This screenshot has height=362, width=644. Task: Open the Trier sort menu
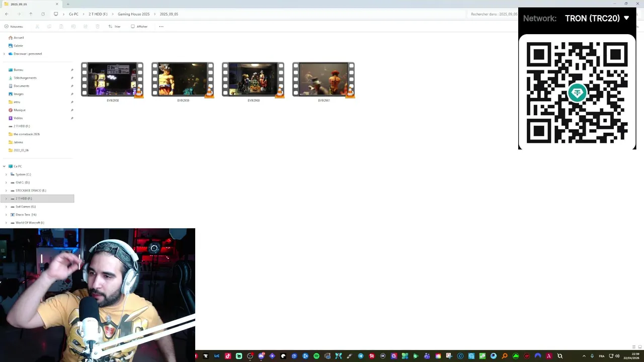[x=114, y=27]
